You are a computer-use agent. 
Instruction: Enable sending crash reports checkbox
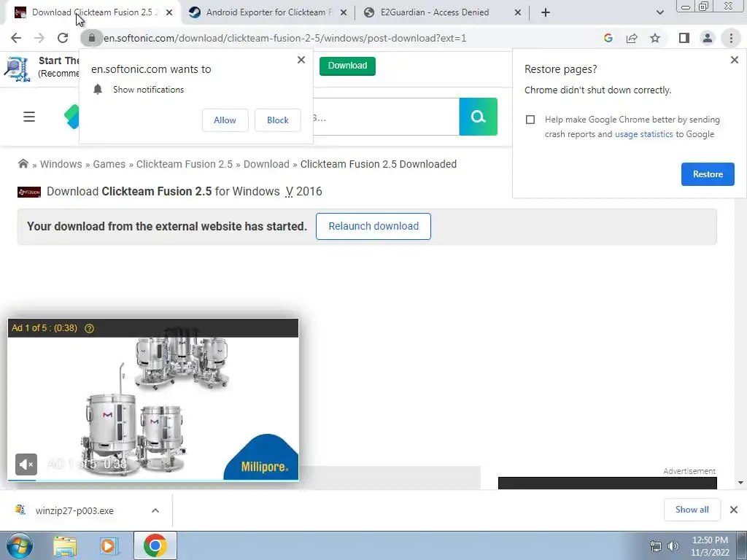coord(530,120)
